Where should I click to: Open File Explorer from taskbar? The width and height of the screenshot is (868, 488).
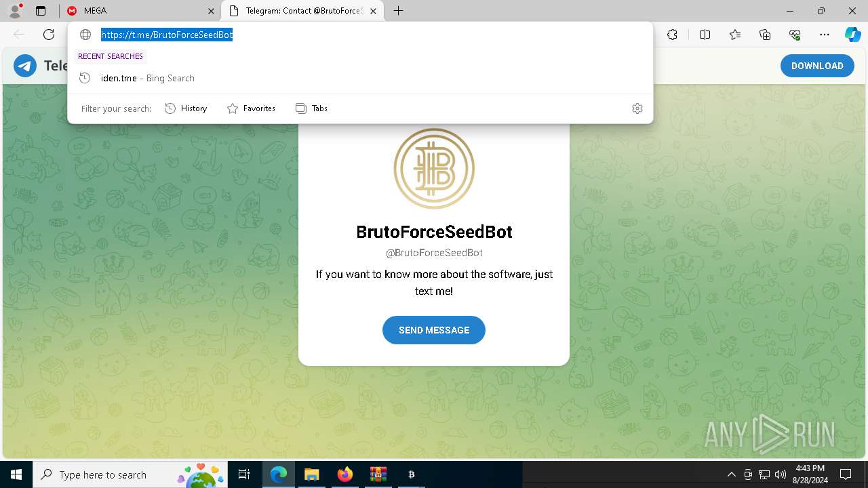(311, 474)
